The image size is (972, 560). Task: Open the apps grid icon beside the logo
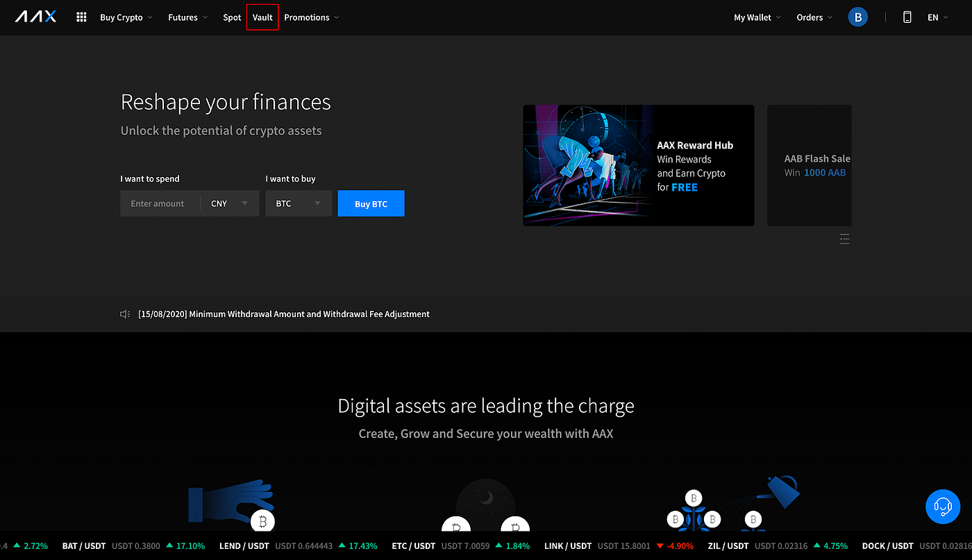coord(81,17)
